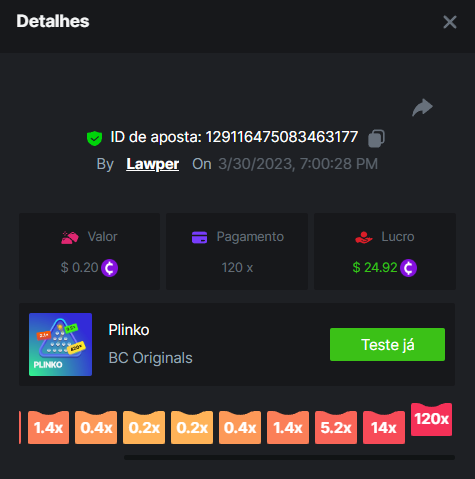The height and width of the screenshot is (479, 475).
Task: Click the green verified shield icon
Action: point(94,138)
